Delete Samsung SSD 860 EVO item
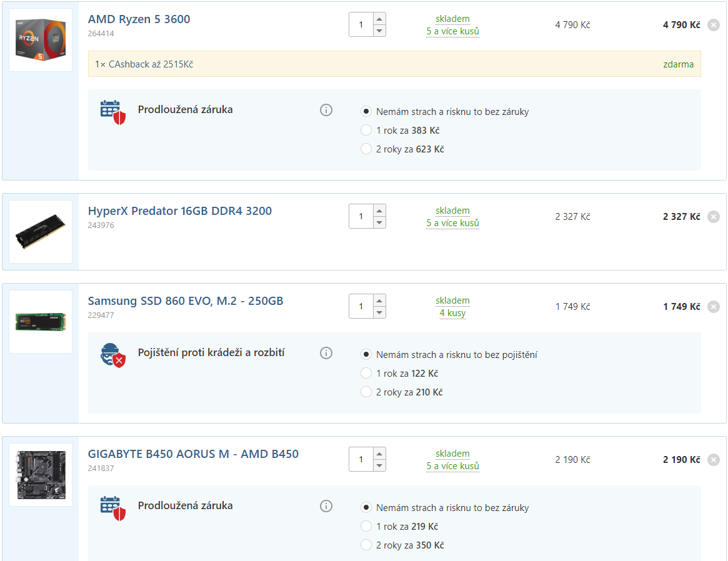This screenshot has width=728, height=561. pyautogui.click(x=714, y=307)
